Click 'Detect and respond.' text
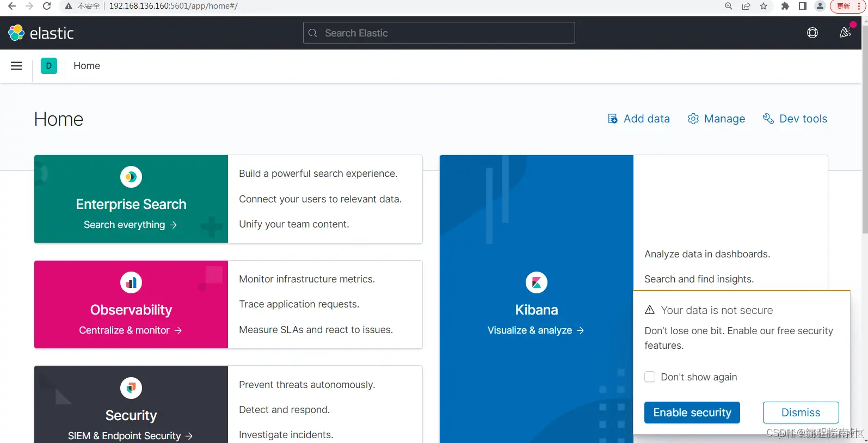This screenshot has height=443, width=868. [285, 410]
